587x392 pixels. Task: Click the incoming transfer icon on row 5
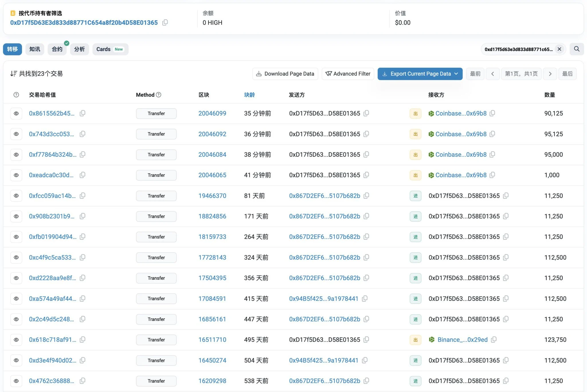(415, 195)
